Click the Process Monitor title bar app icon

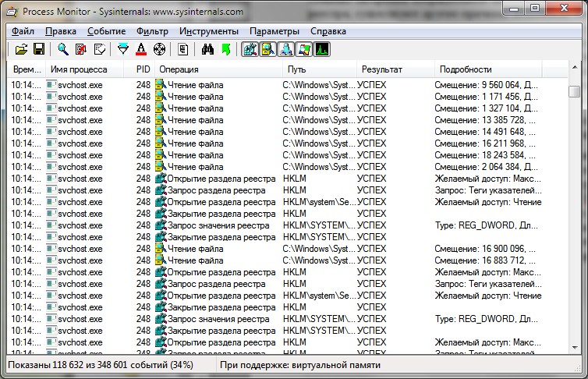click(x=12, y=12)
